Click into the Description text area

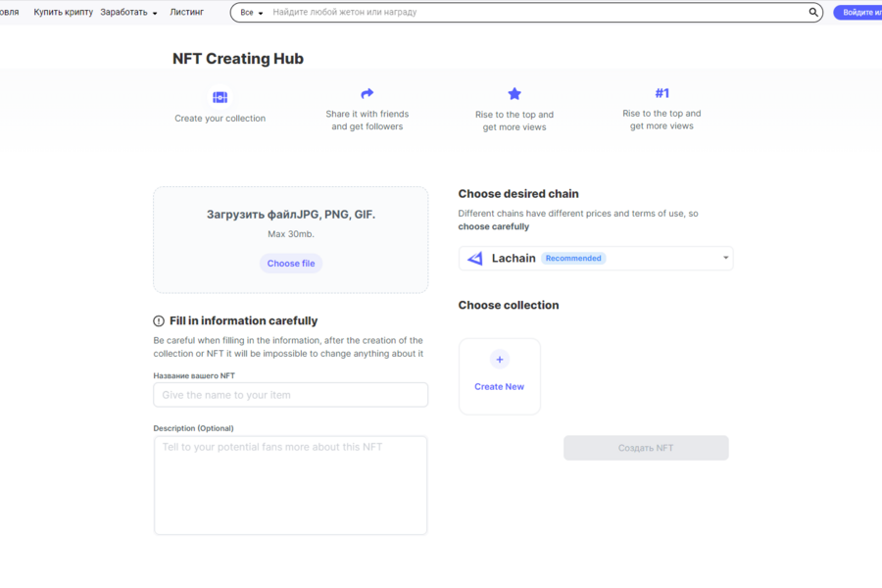pyautogui.click(x=290, y=485)
